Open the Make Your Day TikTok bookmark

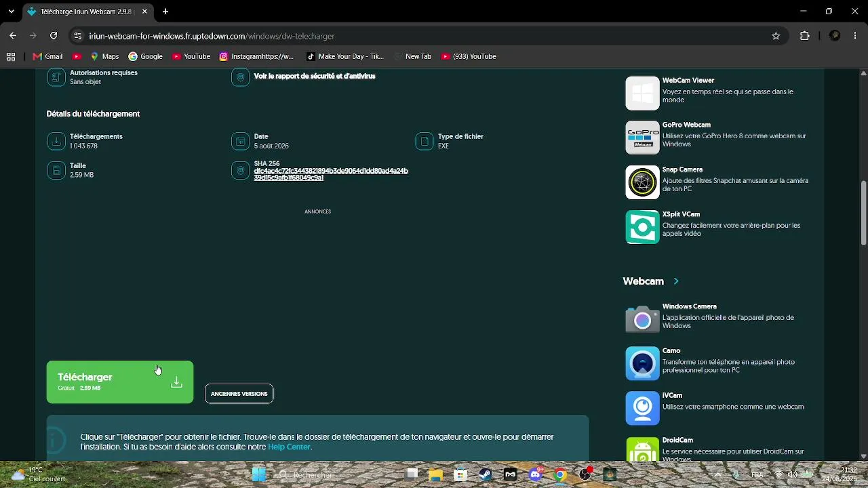(x=345, y=56)
